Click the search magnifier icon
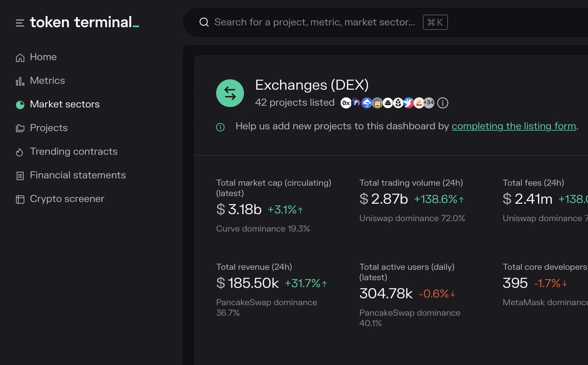 tap(204, 22)
